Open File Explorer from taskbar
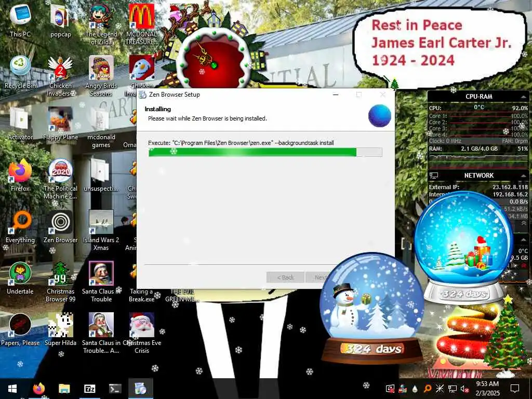This screenshot has width=532, height=399. (x=64, y=389)
